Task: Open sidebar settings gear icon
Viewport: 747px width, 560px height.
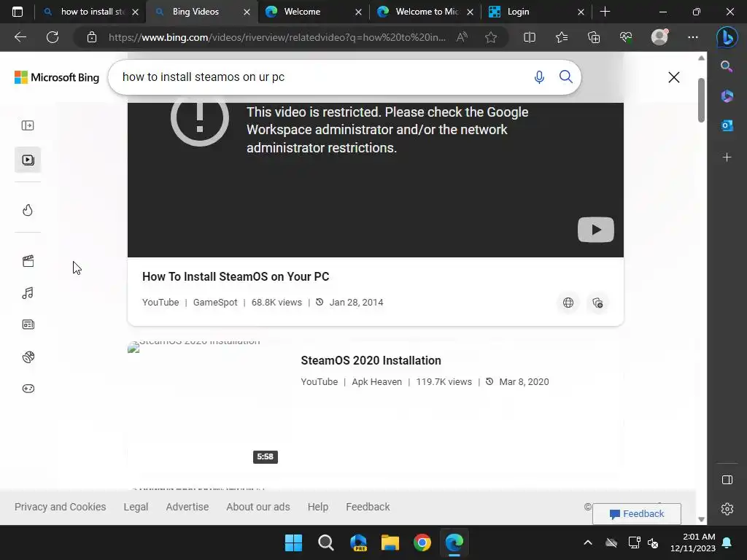Action: coord(727,509)
